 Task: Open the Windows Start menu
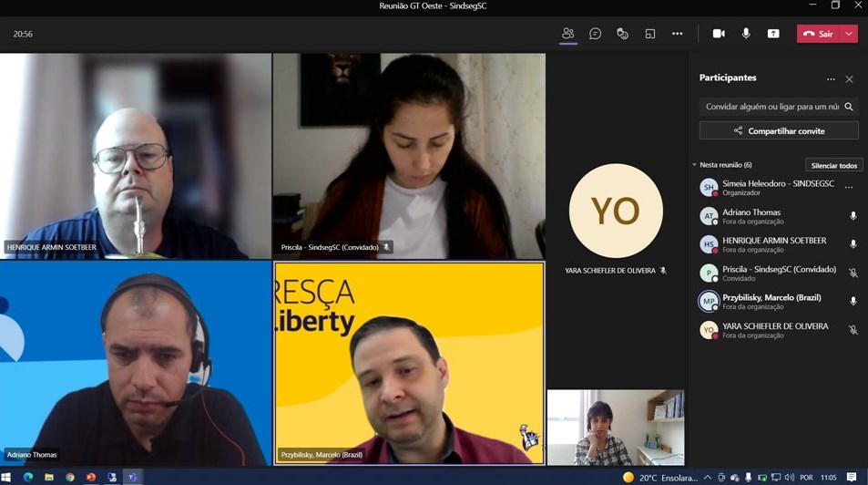tap(6, 477)
